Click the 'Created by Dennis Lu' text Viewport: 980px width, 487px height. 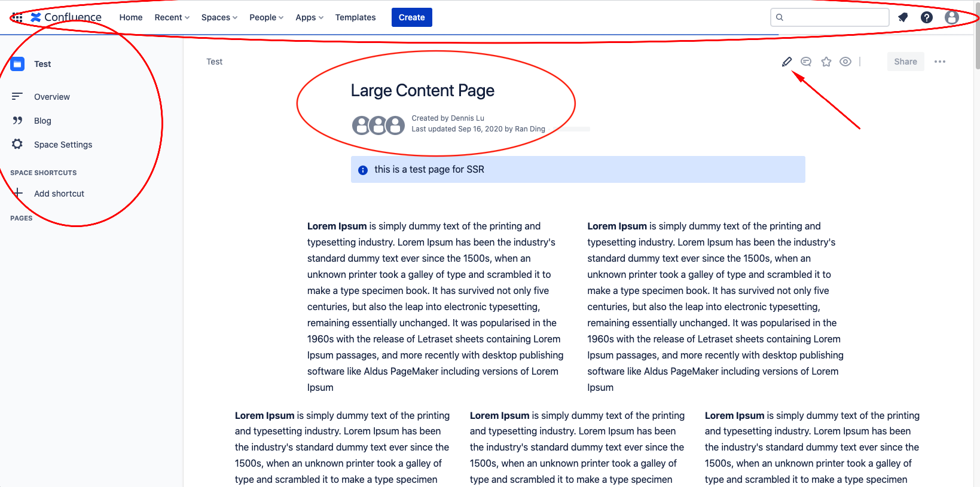(x=448, y=118)
